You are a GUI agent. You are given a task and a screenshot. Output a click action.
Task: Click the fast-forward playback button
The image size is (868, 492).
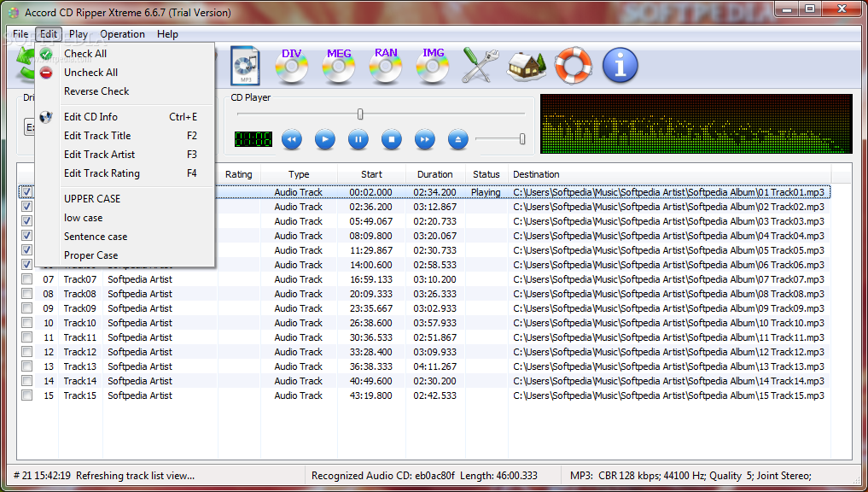click(424, 139)
